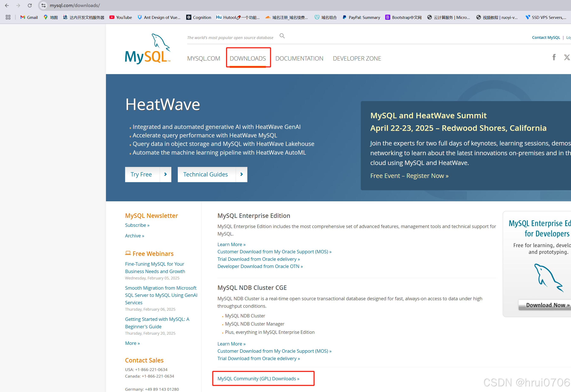Open the DEVELOPER ZONE navigation tab

click(357, 58)
